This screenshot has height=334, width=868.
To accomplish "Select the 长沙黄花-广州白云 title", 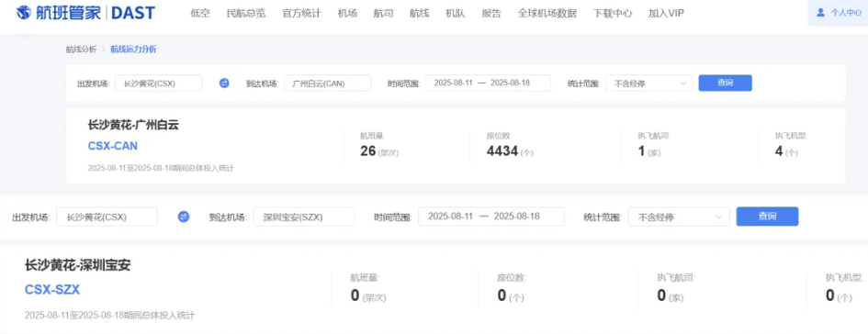I will pos(133,125).
